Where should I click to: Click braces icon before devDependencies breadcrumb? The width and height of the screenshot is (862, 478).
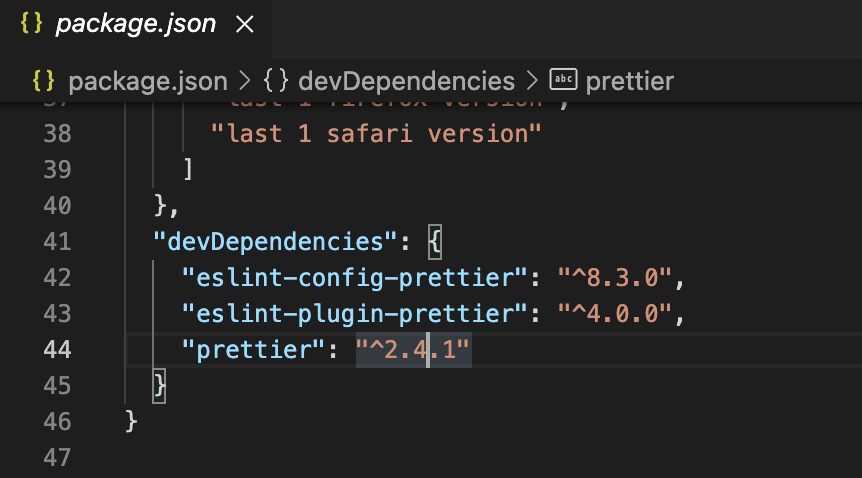275,81
